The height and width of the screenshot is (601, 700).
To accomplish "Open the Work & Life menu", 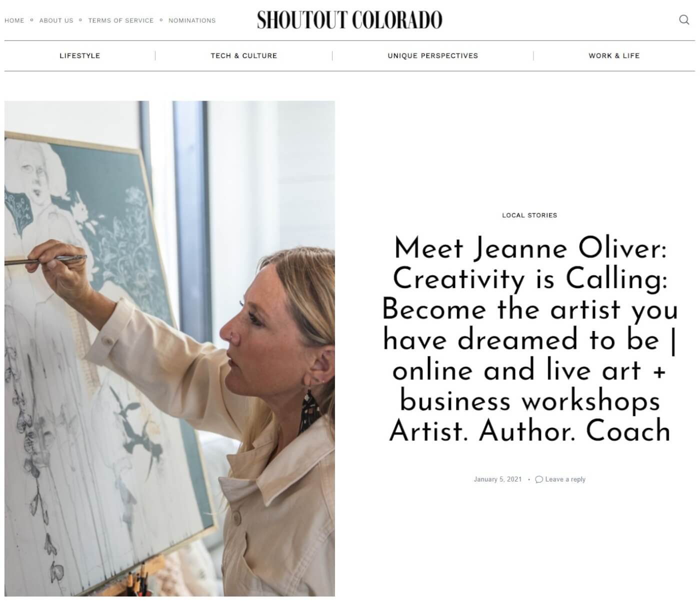I will tap(614, 55).
